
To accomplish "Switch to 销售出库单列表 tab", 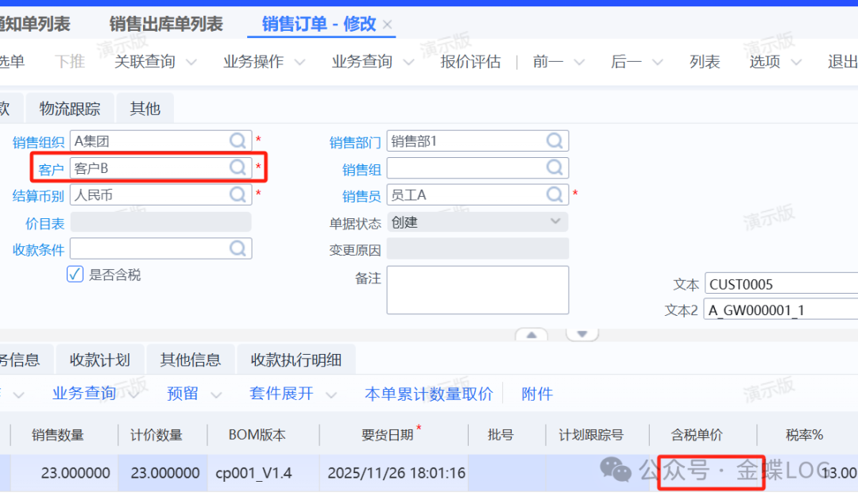I will click(x=166, y=25).
